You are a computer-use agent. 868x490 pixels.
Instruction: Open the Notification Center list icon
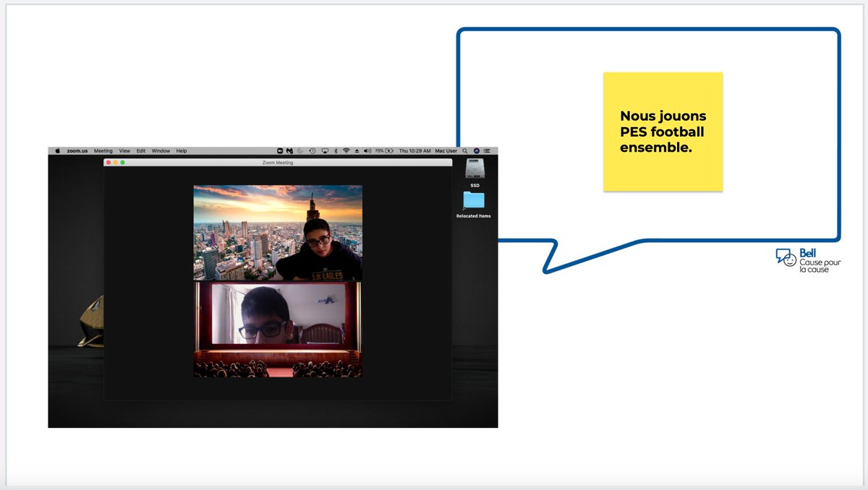[487, 151]
